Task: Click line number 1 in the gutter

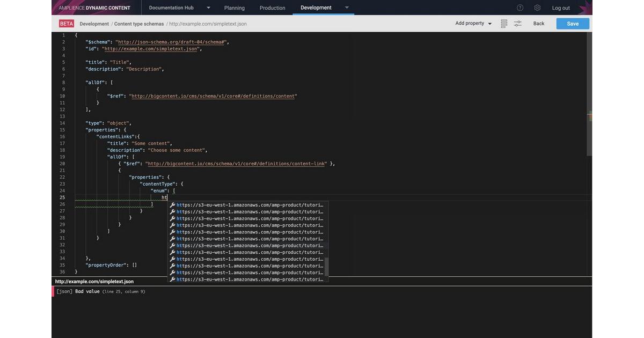Action: (63, 35)
